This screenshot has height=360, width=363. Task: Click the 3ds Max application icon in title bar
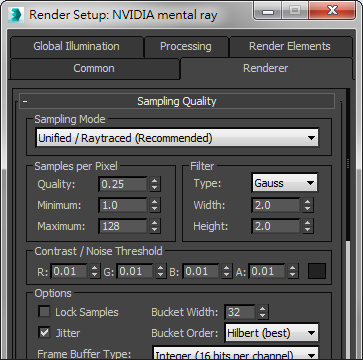15,15
